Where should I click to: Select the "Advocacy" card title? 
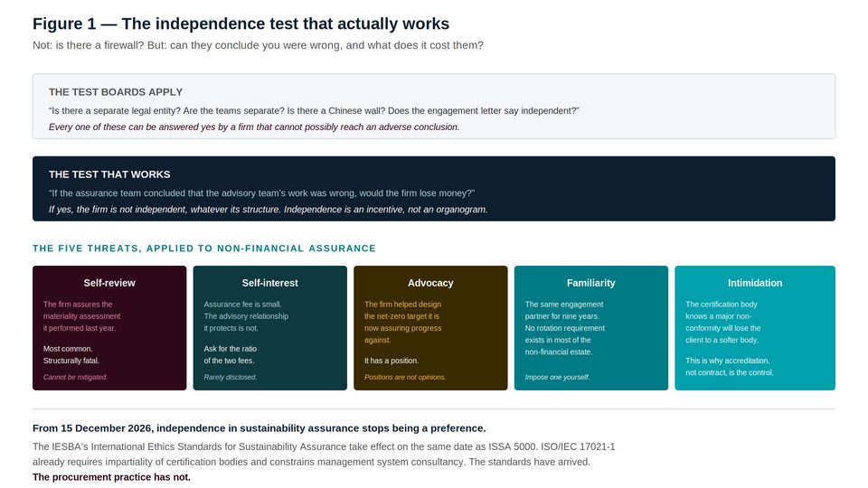(430, 283)
